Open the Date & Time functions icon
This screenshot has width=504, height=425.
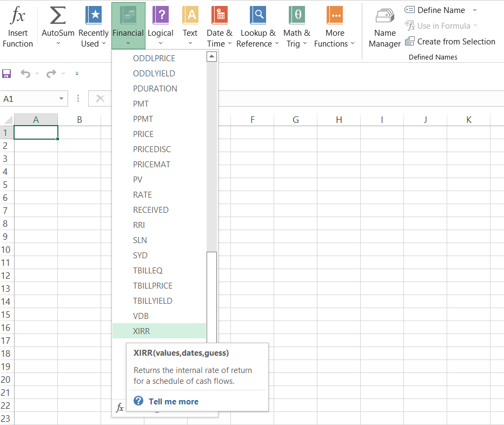click(x=219, y=16)
